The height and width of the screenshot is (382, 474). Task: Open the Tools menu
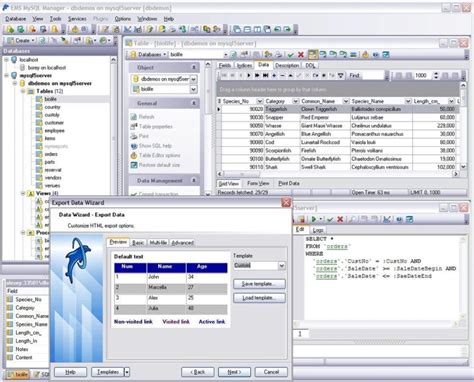[x=56, y=19]
